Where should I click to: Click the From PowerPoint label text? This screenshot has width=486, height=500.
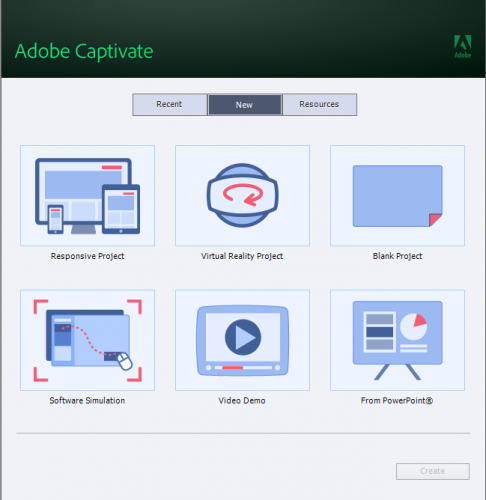click(397, 400)
